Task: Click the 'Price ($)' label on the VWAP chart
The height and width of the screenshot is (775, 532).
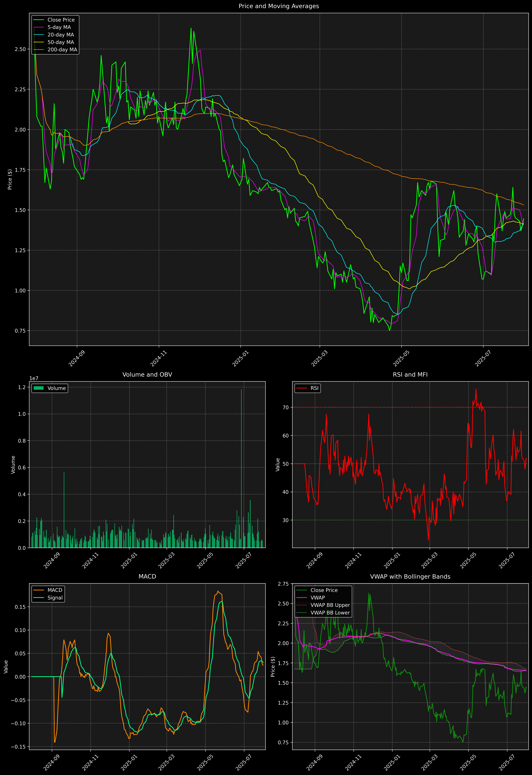Action: pyautogui.click(x=273, y=667)
